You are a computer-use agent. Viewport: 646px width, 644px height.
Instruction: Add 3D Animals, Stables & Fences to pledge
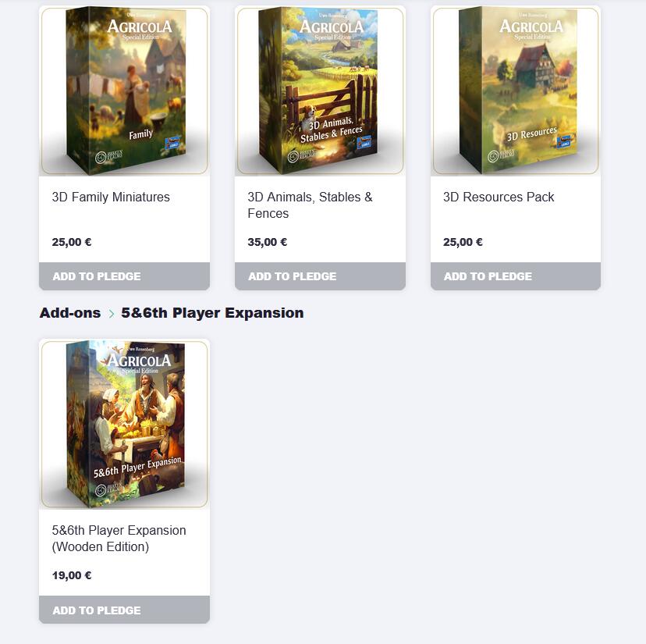tap(320, 276)
